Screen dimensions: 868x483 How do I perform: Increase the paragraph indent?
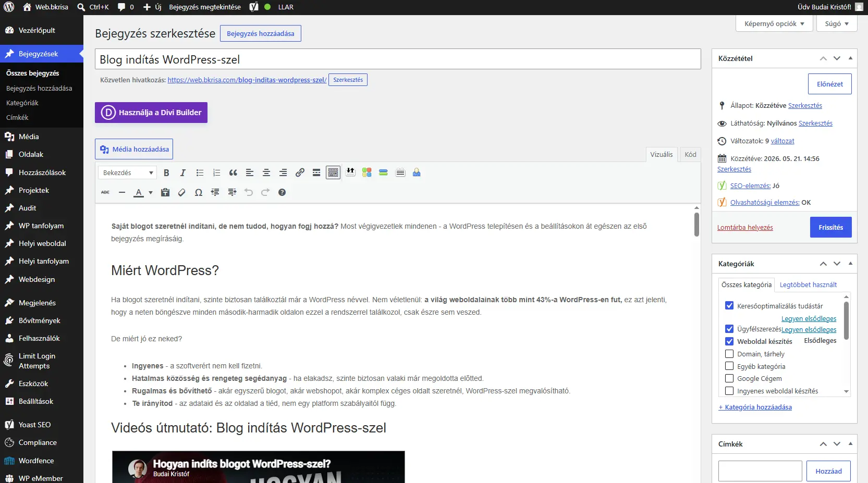232,192
